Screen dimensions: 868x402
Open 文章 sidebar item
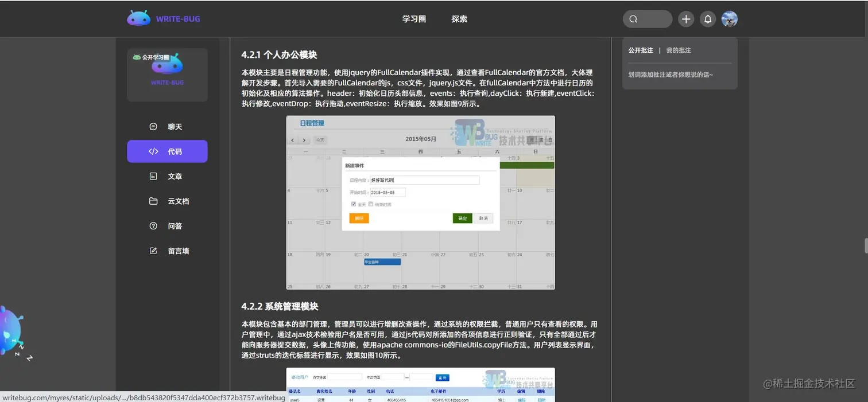pyautogui.click(x=167, y=177)
